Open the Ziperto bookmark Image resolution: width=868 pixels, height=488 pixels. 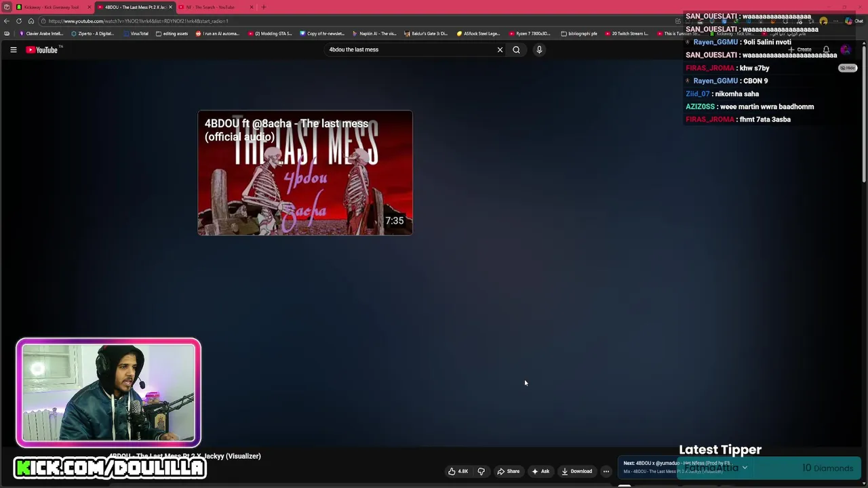[93, 33]
